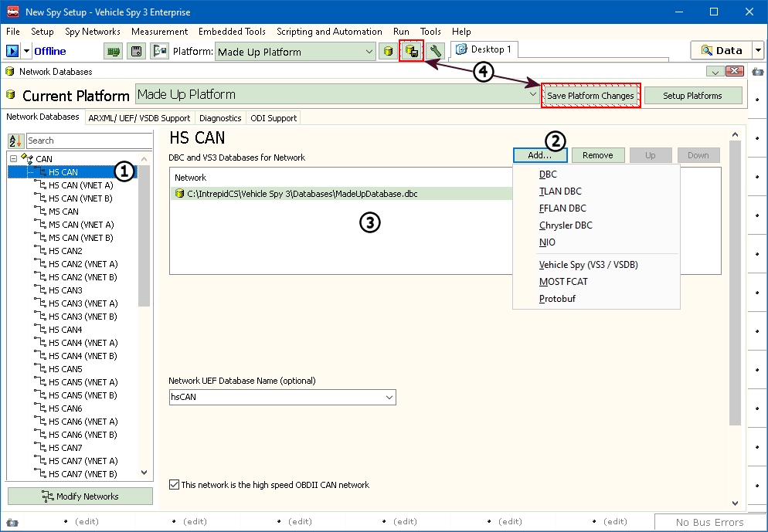Viewport: 768px width, 532px height.
Task: Toggle the high speed OBDII CAN network checkbox
Action: click(x=174, y=485)
